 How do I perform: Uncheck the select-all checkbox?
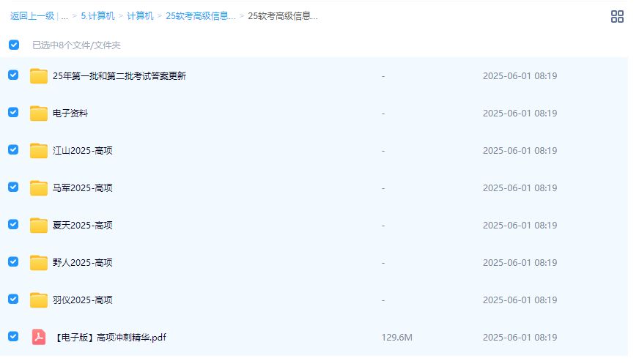[14, 45]
